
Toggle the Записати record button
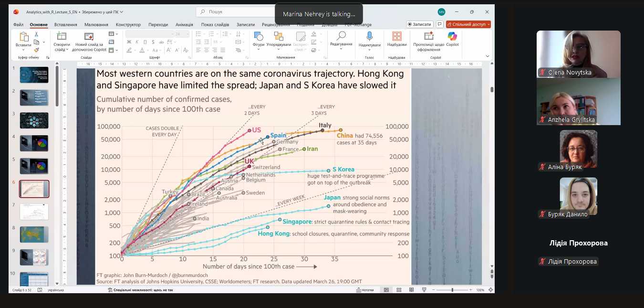pos(419,24)
